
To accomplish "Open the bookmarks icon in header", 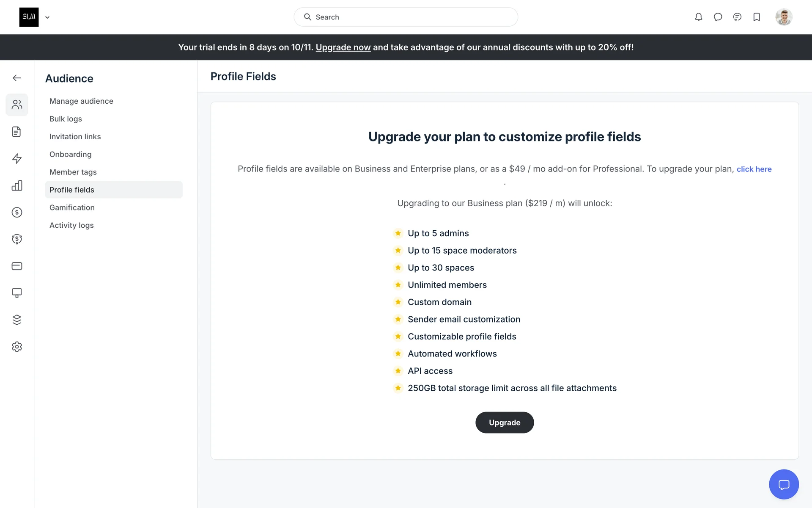I will (x=757, y=17).
